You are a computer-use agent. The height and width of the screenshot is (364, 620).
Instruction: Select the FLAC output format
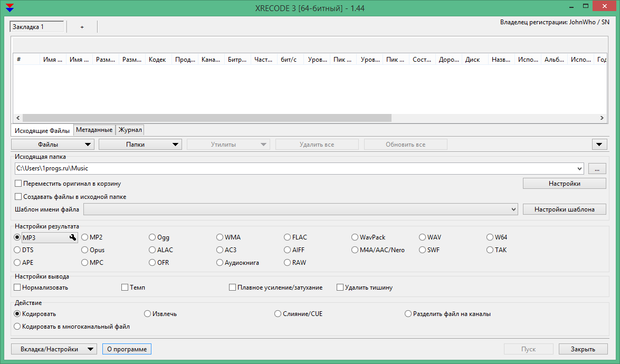click(x=288, y=237)
